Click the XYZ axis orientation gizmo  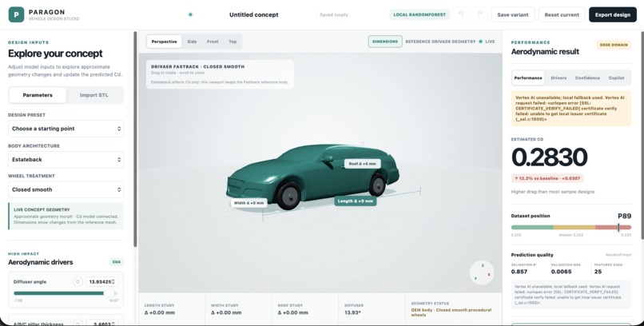pyautogui.click(x=482, y=272)
